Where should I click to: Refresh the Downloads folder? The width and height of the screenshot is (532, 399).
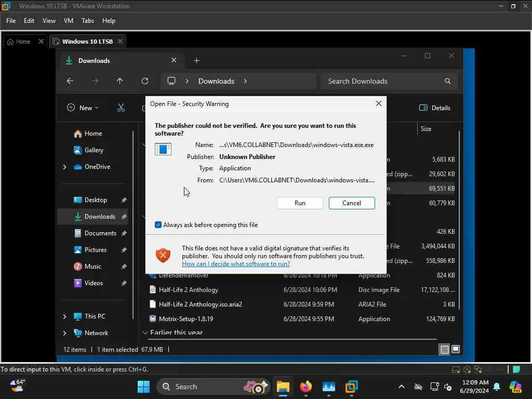[145, 81]
